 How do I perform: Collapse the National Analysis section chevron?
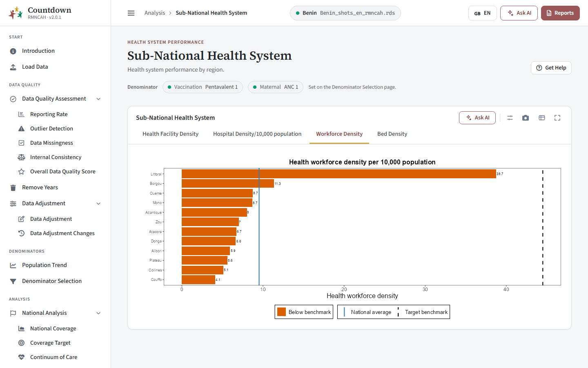coord(98,313)
